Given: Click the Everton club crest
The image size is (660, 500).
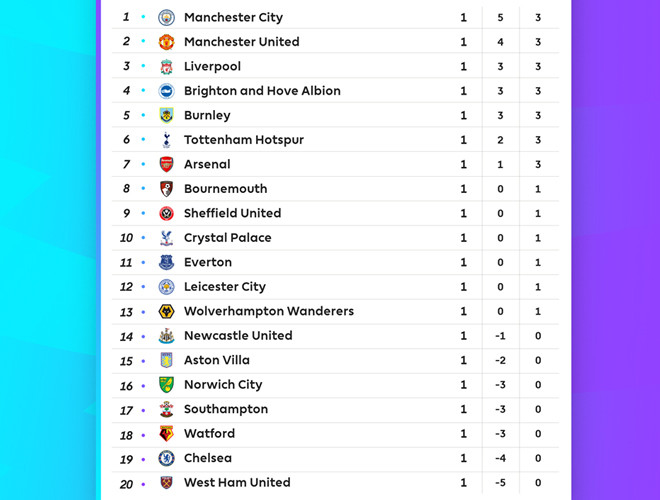Looking at the screenshot, I should [166, 262].
